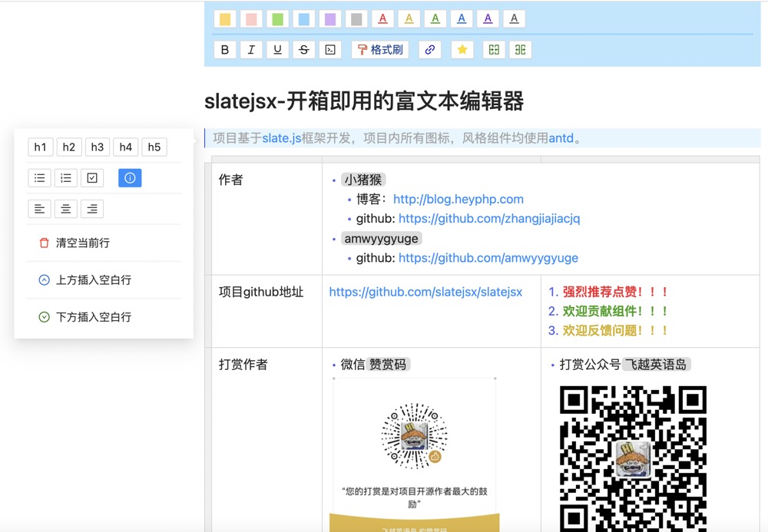Open the slate.js link
768x532 pixels.
click(282, 138)
